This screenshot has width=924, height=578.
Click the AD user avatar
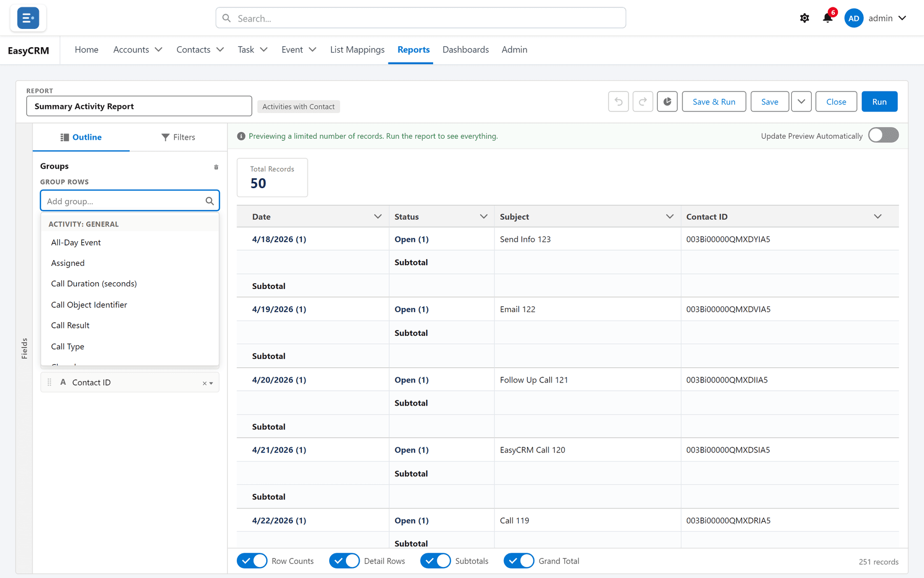(x=854, y=18)
